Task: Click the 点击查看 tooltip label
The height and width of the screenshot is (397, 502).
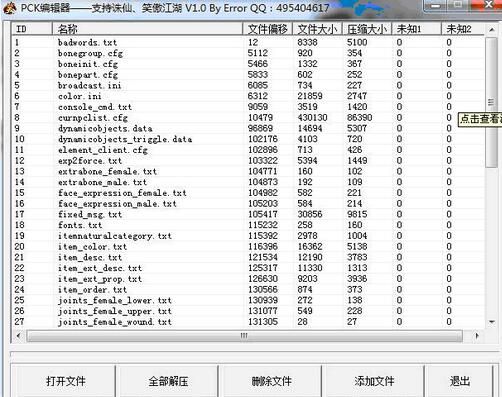Action: tap(480, 119)
